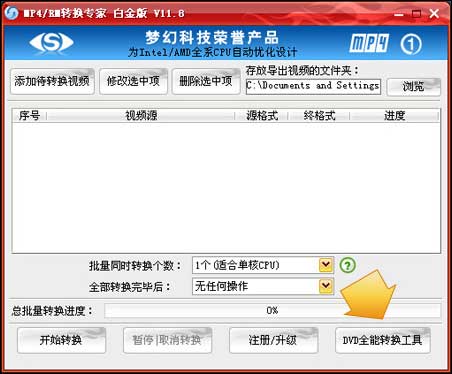Viewport: 452px width, 374px height.
Task: Click the circled number 1 icon
Action: (x=411, y=44)
